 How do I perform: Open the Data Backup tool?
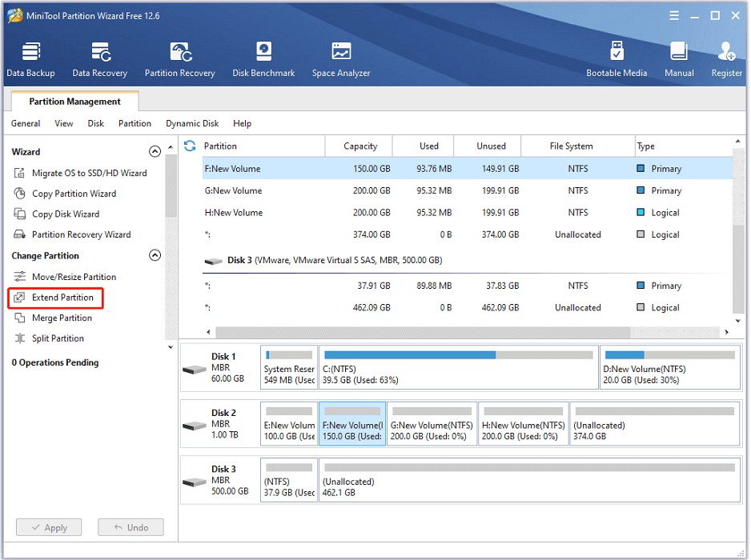(30, 59)
